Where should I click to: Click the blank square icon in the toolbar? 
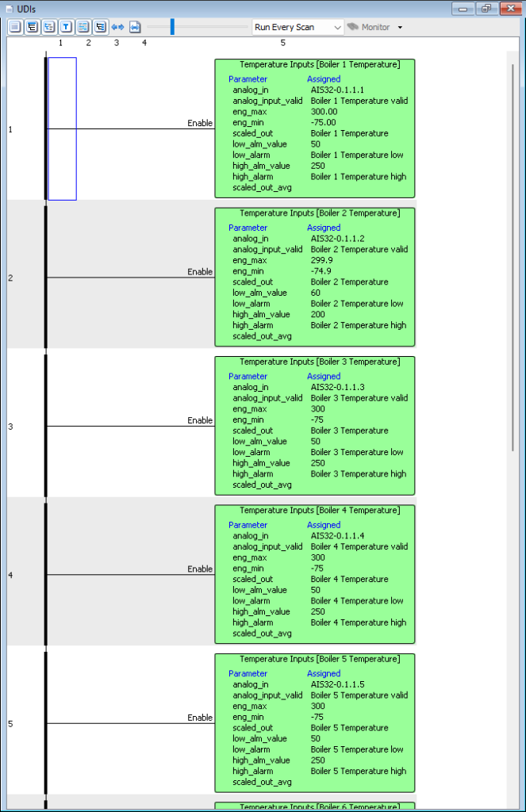click(15, 27)
